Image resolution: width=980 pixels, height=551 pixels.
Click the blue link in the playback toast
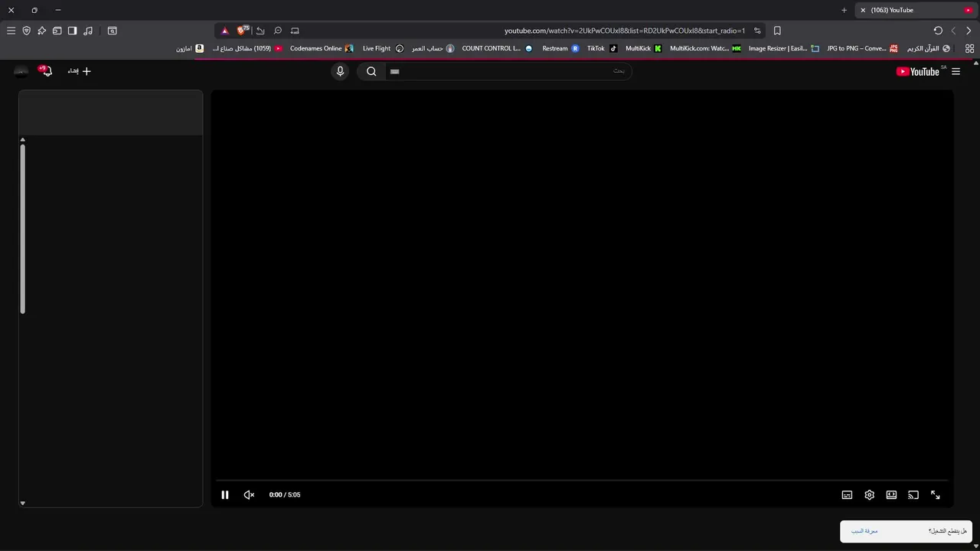point(864,531)
